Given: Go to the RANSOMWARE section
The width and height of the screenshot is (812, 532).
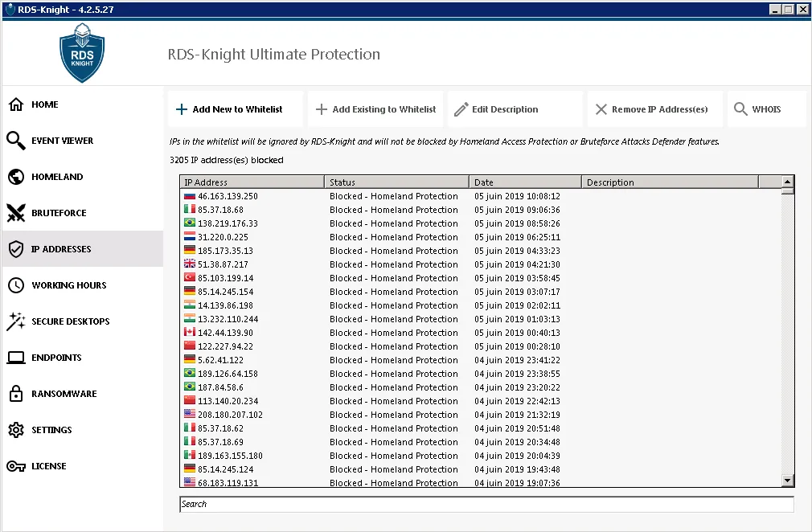Looking at the screenshot, I should pos(82,394).
